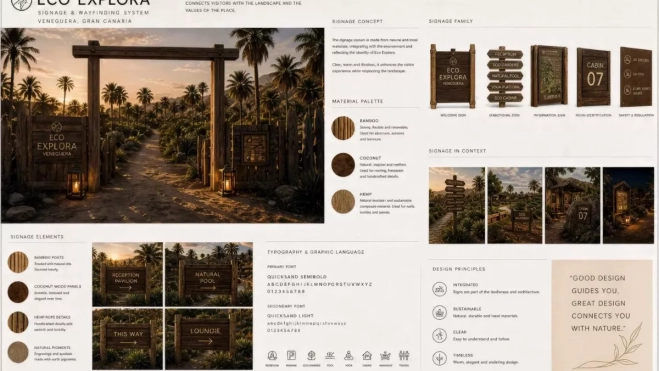Click the Toilets figures pictogram
Image resolution: width=659 pixels, height=371 pixels.
[x=404, y=355]
